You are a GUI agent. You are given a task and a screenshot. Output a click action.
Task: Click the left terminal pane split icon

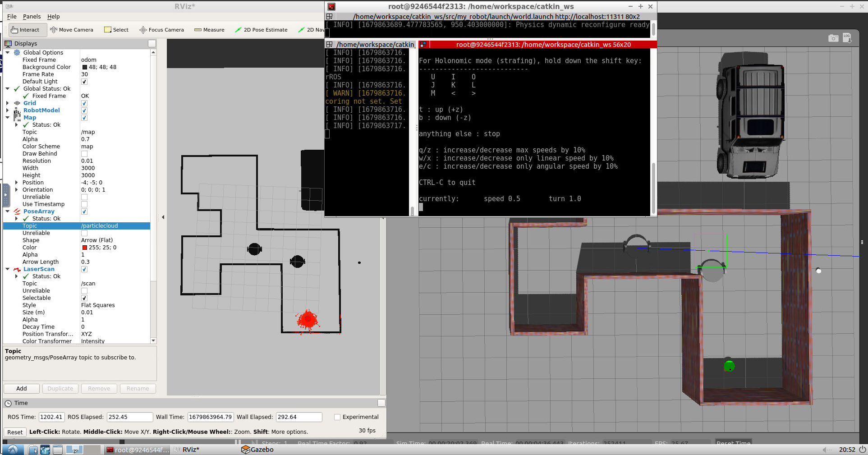point(330,45)
